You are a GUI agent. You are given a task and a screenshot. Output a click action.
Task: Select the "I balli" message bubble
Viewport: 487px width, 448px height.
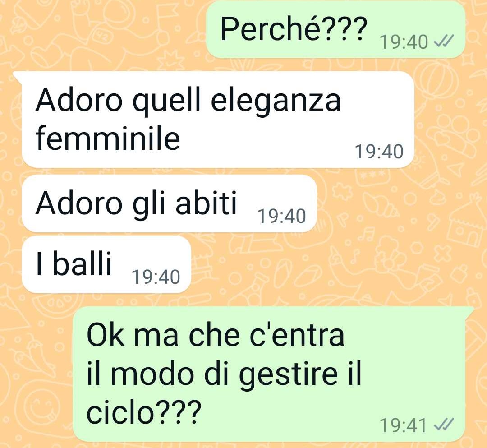[x=106, y=264]
